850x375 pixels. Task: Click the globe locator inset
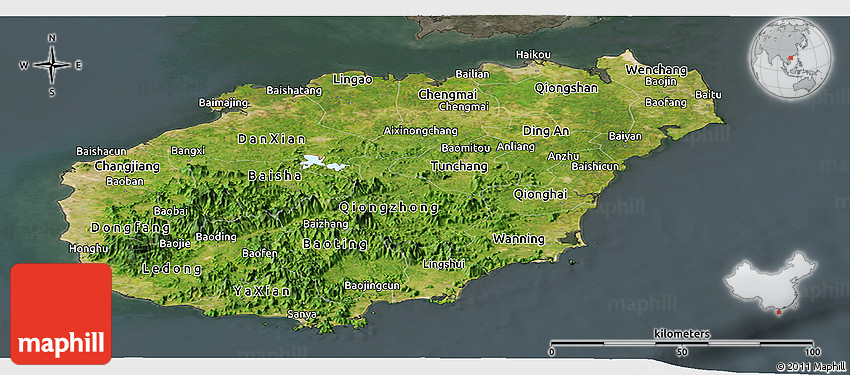[x=791, y=57]
